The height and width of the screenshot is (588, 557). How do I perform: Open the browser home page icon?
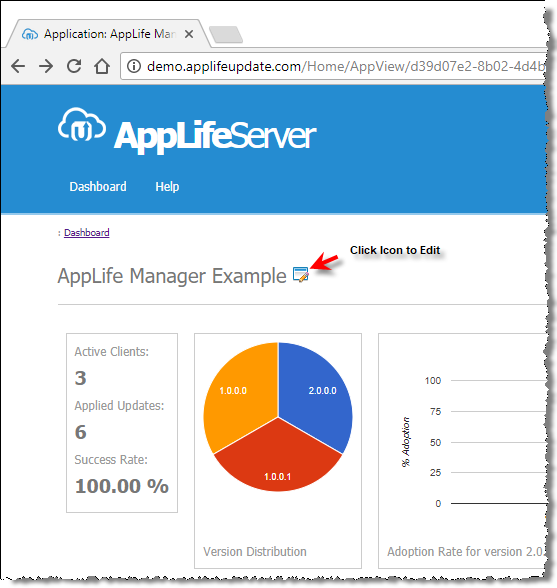pyautogui.click(x=102, y=66)
